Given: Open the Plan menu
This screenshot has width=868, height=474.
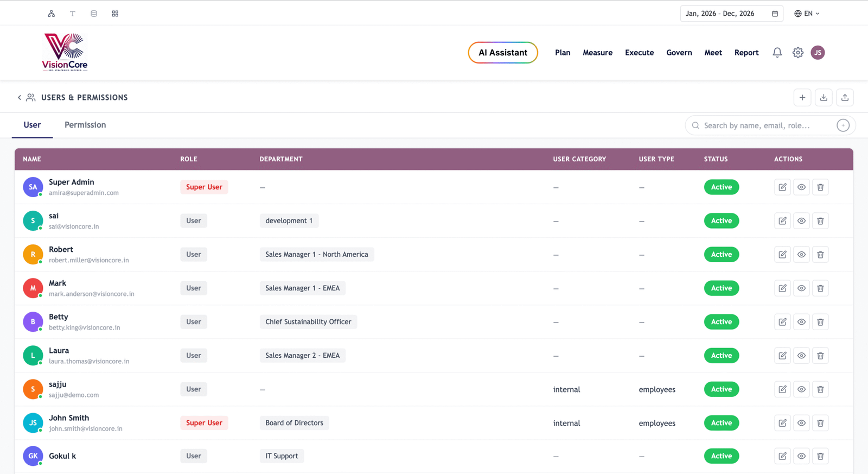Looking at the screenshot, I should (x=563, y=53).
